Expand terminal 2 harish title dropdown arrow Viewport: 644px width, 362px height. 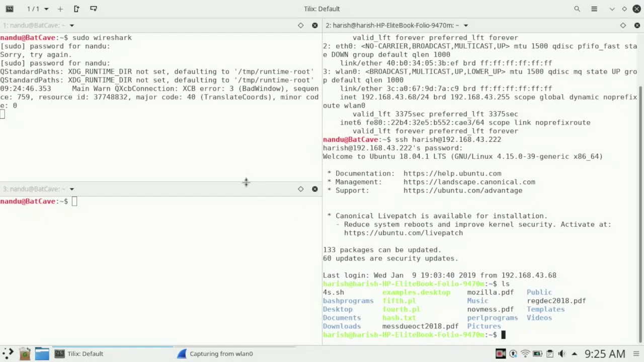466,25
